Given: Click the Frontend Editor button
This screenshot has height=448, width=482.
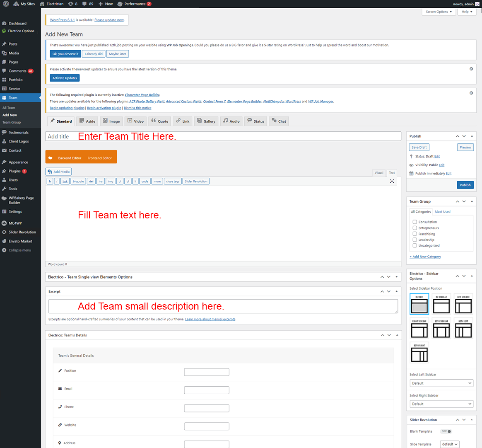Looking at the screenshot, I should click(x=99, y=158).
